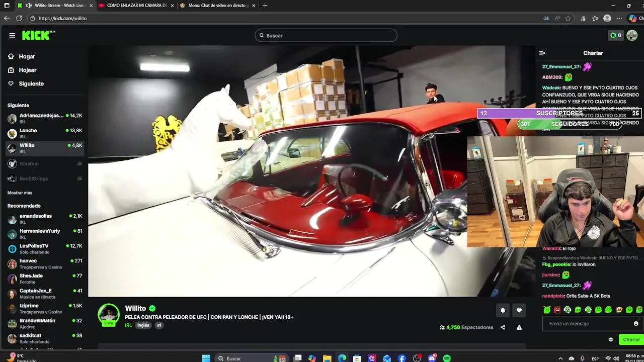Screen dimensions: 644x362
Task: Click the KICK logo
Action: [x=38, y=35]
